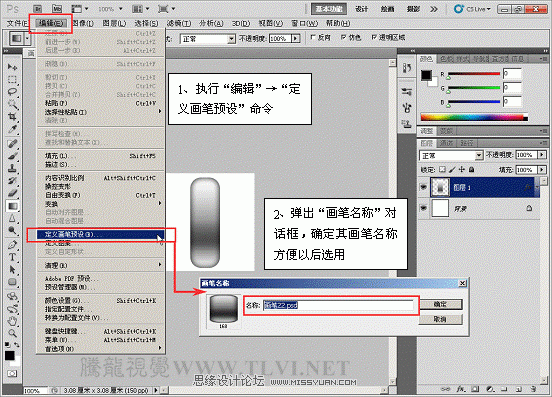This screenshot has height=397, width=552.
Task: Select the Clone Stamp tool
Action: point(12,168)
